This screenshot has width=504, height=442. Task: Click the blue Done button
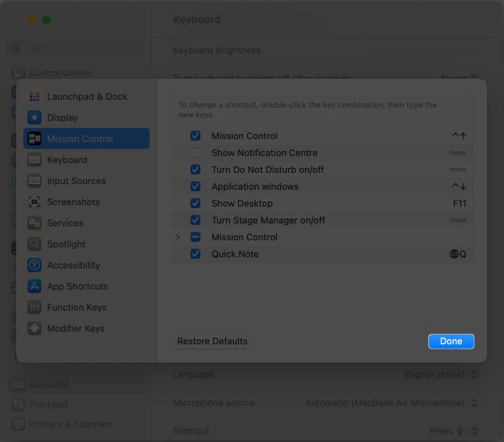[451, 341]
